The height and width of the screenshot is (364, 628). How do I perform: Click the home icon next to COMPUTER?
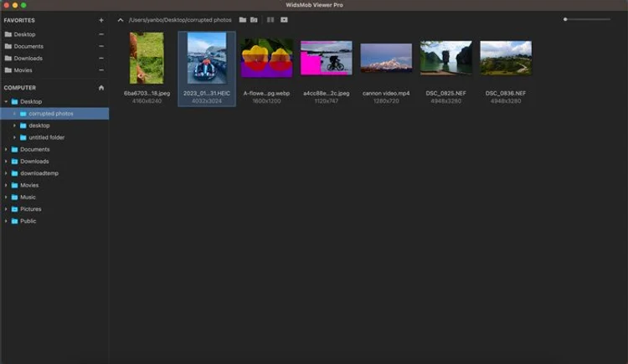click(101, 88)
